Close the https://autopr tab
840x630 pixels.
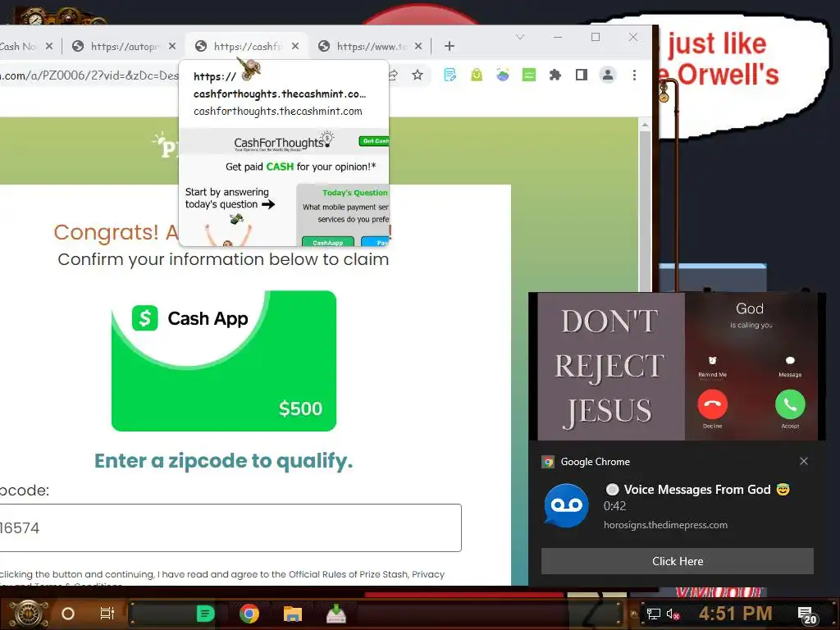click(x=172, y=47)
